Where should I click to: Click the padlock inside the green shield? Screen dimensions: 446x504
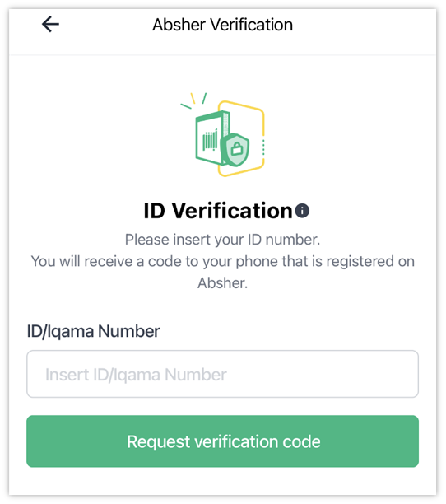tap(237, 148)
